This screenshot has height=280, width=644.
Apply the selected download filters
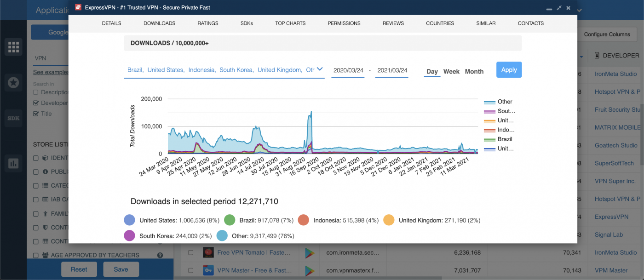click(509, 70)
